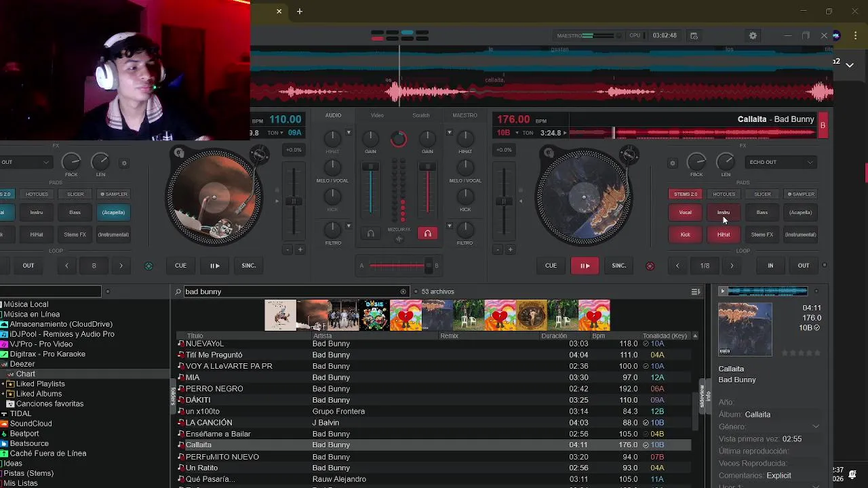Click deck A quantize target icon

pos(149,266)
